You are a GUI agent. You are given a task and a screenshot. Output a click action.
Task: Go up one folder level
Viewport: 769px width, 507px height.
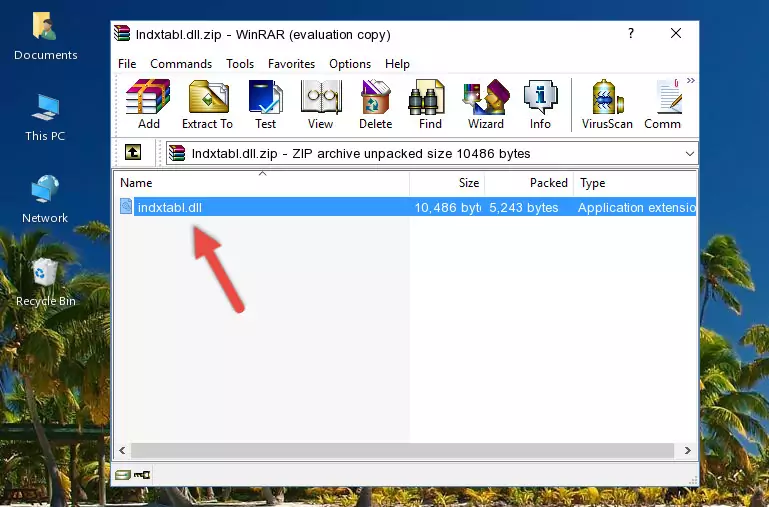(x=133, y=152)
